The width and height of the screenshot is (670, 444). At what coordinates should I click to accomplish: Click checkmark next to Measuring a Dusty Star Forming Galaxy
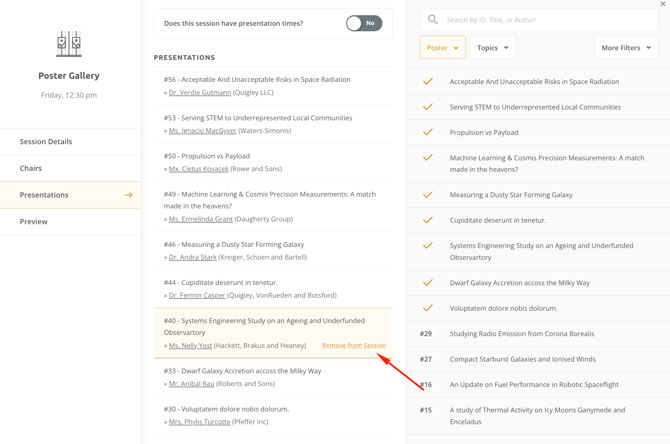[x=428, y=195]
